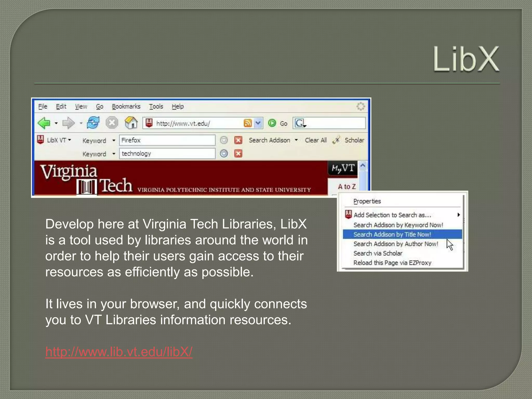
Task: Click the round arrow beside Firefox field
Action: click(x=224, y=140)
